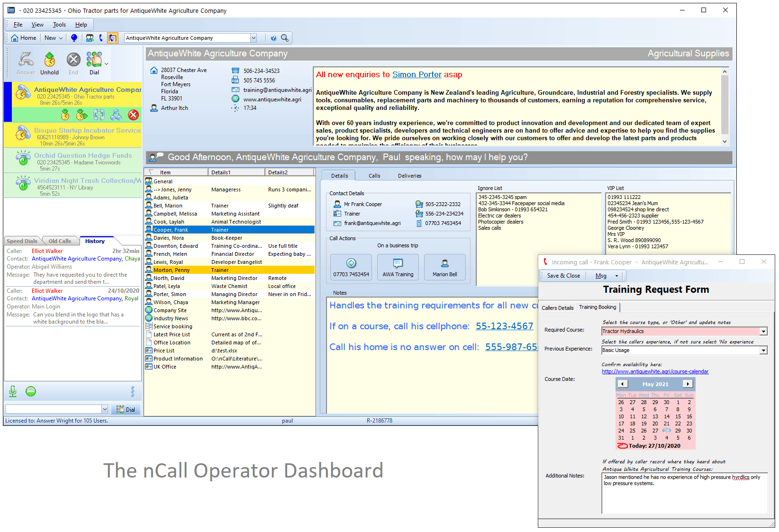Switch to the Old Calls tab
Image resolution: width=779 pixels, height=532 pixels.
point(60,241)
